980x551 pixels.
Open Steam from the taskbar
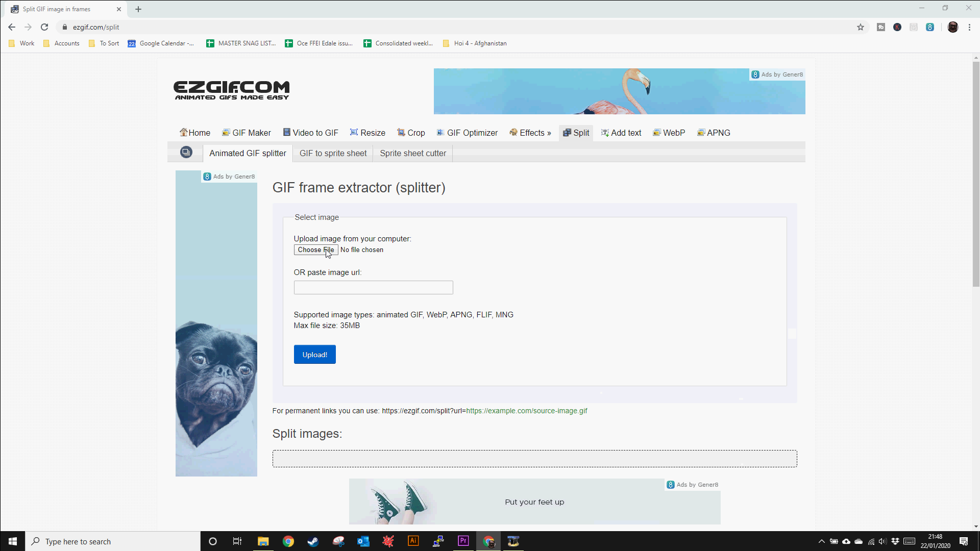313,541
